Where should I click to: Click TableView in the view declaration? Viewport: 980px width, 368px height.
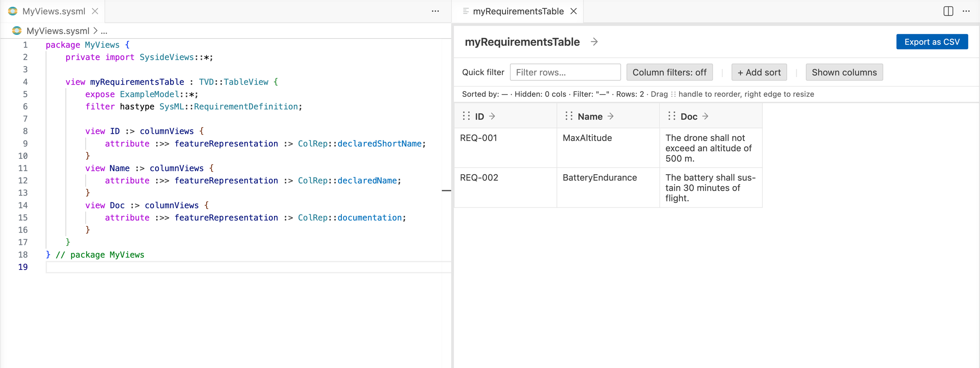click(x=246, y=82)
